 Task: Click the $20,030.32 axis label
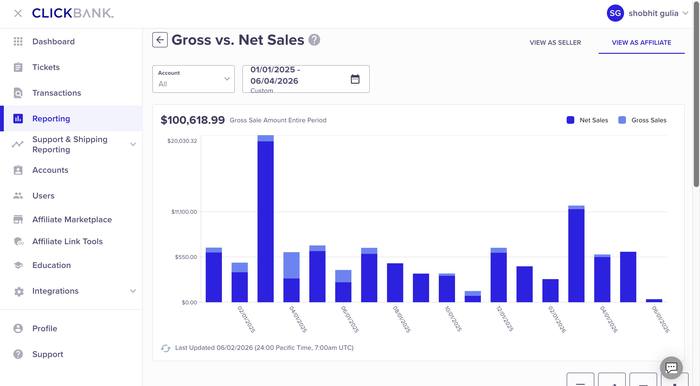182,141
